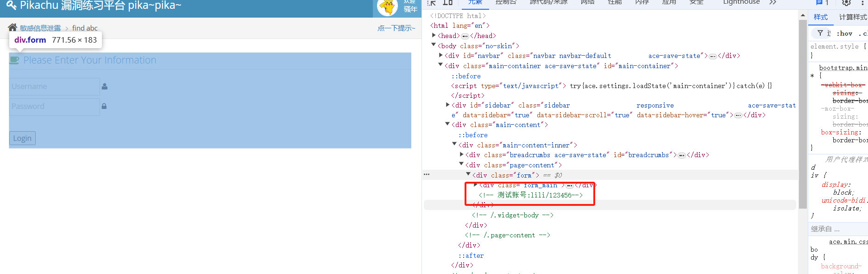Open the 敏感信息泄露 breadcrumb link
Screen dimensions: 868x274
[x=40, y=28]
